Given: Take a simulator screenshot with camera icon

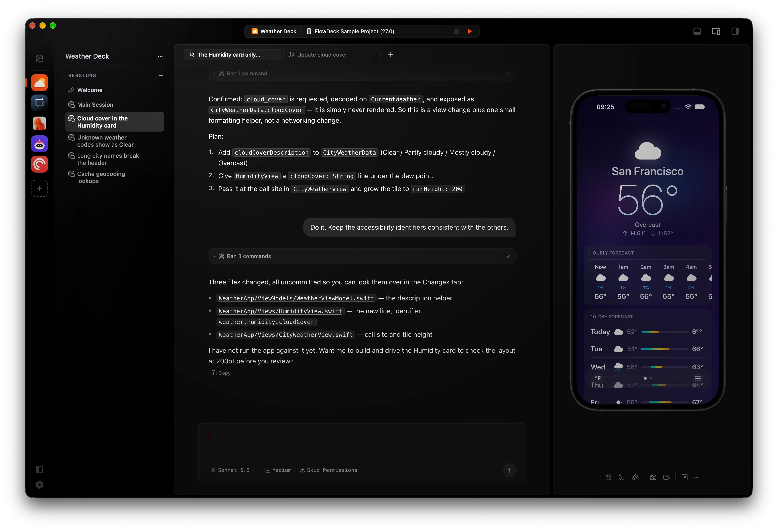Looking at the screenshot, I should pyautogui.click(x=653, y=477).
